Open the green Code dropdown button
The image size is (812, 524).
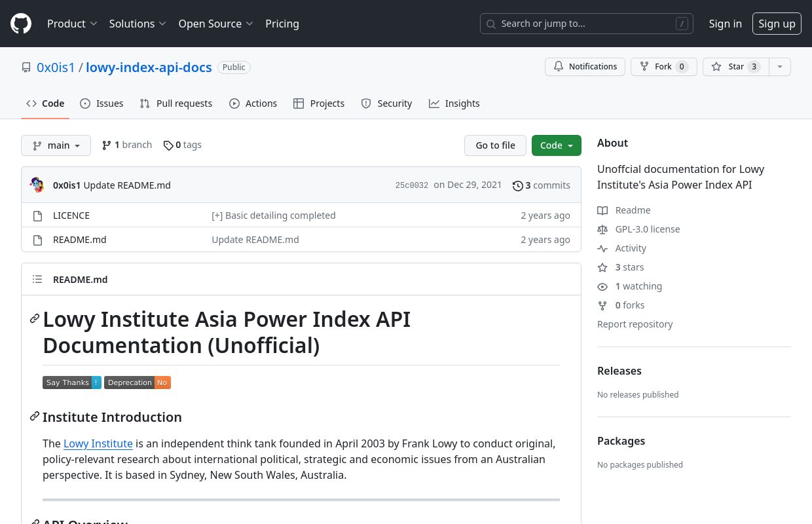[557, 145]
